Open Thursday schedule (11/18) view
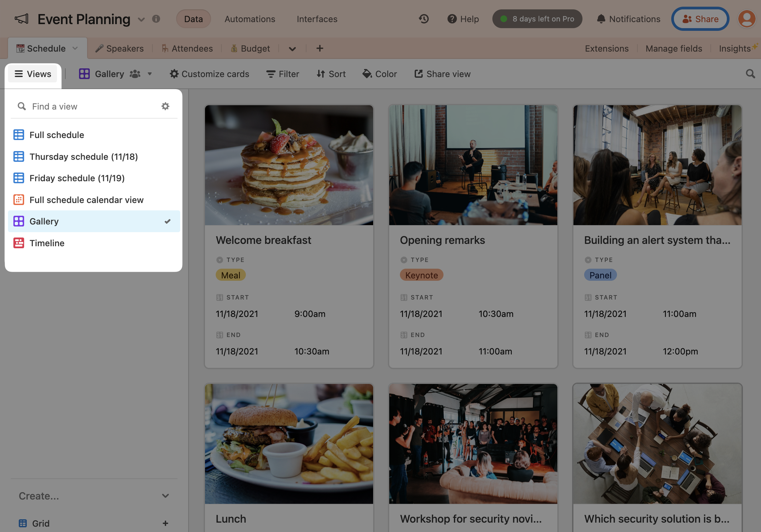The image size is (761, 532). point(94,156)
